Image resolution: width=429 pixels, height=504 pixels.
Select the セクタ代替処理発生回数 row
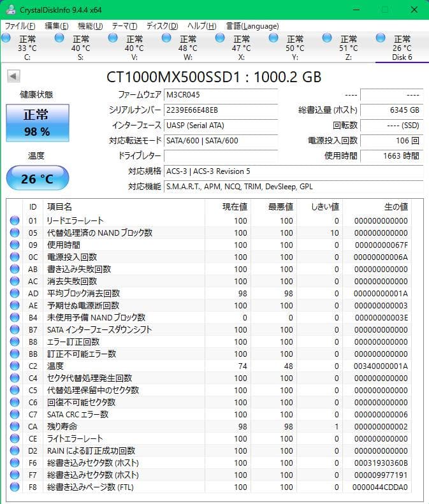210,378
